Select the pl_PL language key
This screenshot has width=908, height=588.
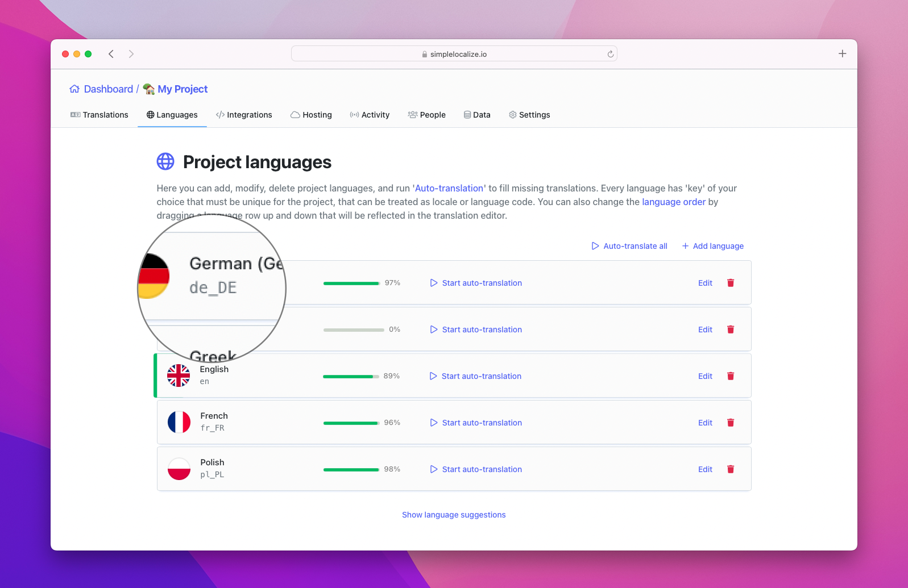click(x=212, y=474)
